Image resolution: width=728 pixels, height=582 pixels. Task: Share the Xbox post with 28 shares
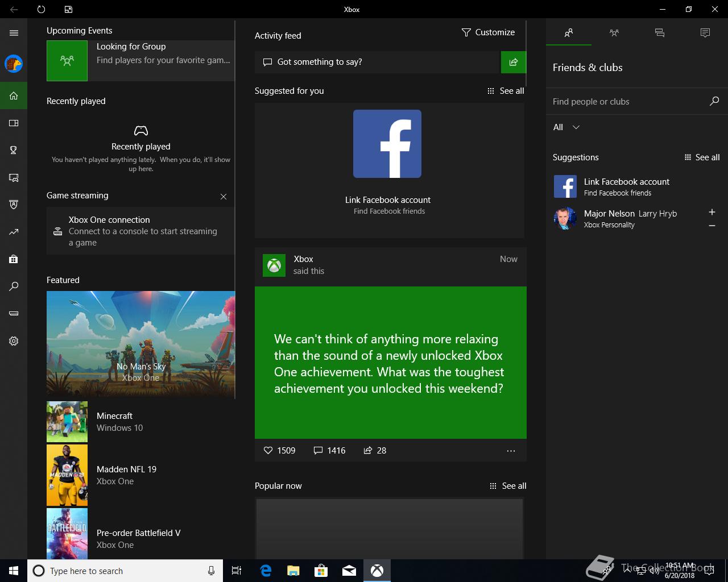tap(375, 450)
